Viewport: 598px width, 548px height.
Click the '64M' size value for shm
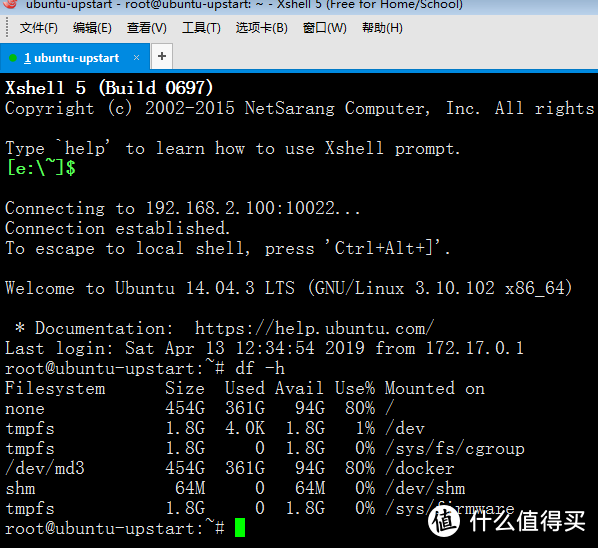point(190,488)
